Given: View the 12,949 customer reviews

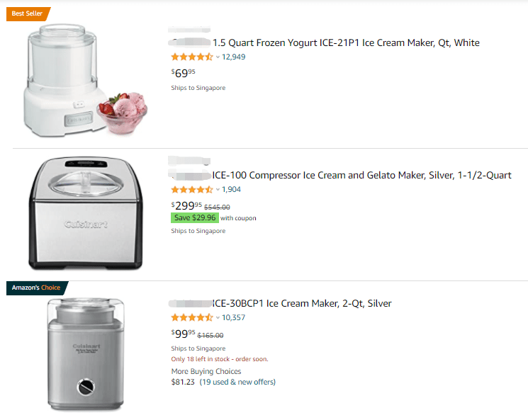Looking at the screenshot, I should point(234,57).
